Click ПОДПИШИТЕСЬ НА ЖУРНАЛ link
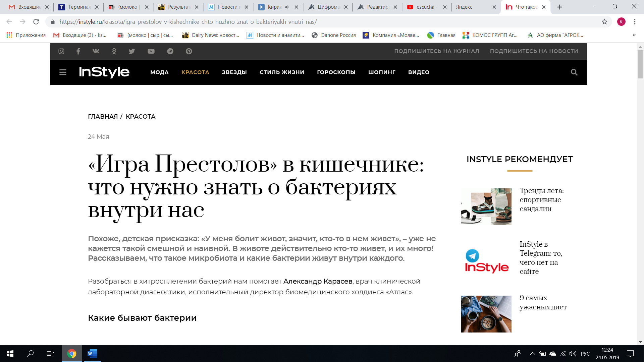 436,51
